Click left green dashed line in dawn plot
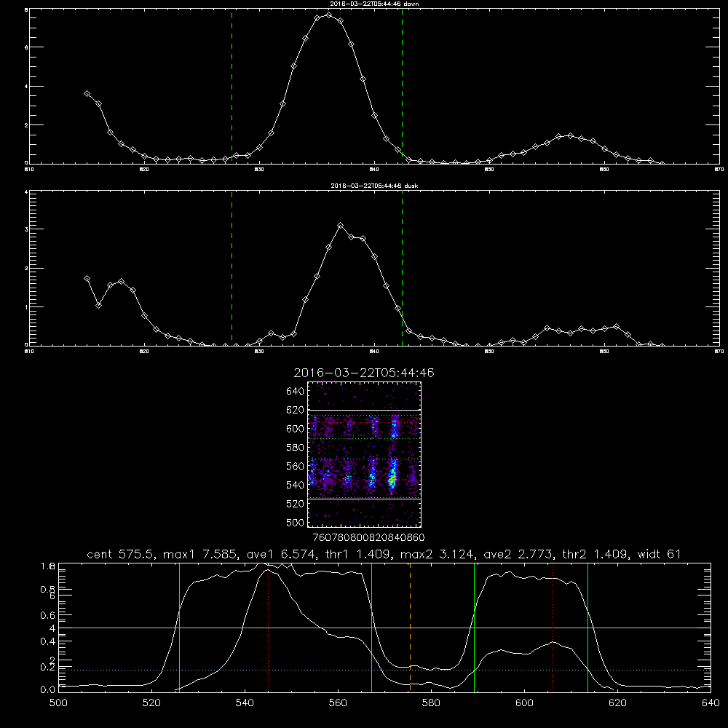Screen dimensions: 728x728 [x=232, y=87]
